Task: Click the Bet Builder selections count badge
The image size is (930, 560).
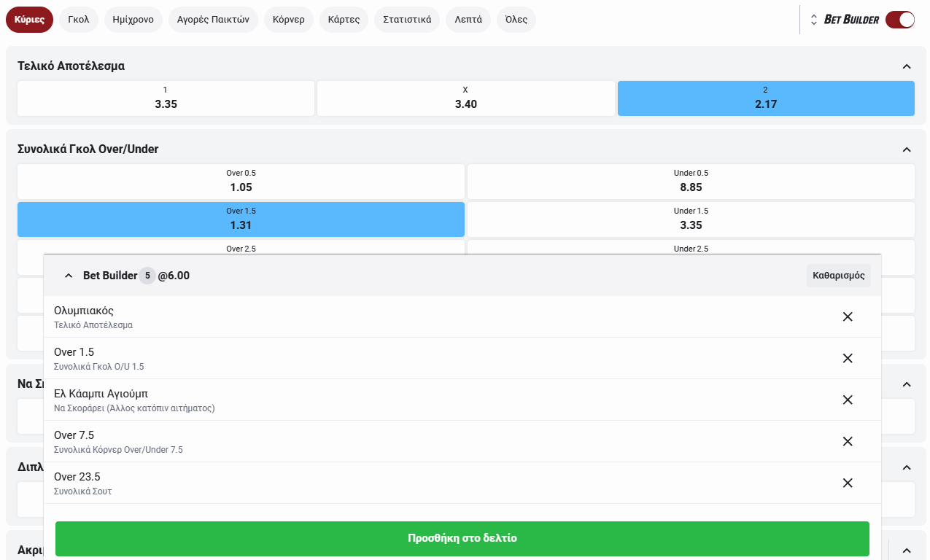Action: (x=147, y=276)
